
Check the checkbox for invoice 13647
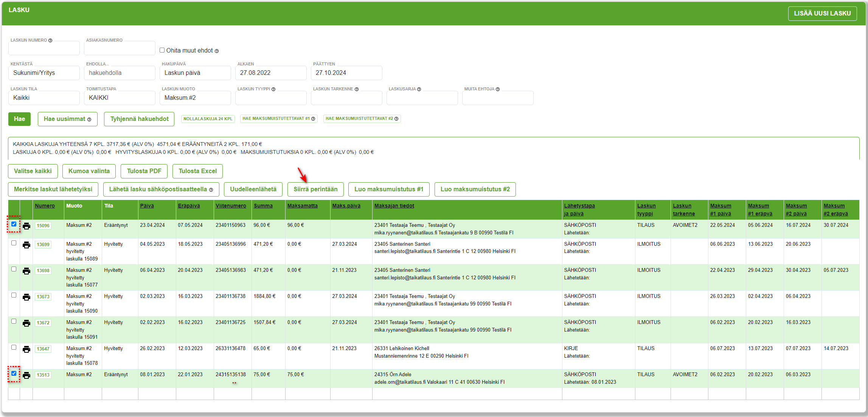click(x=14, y=347)
